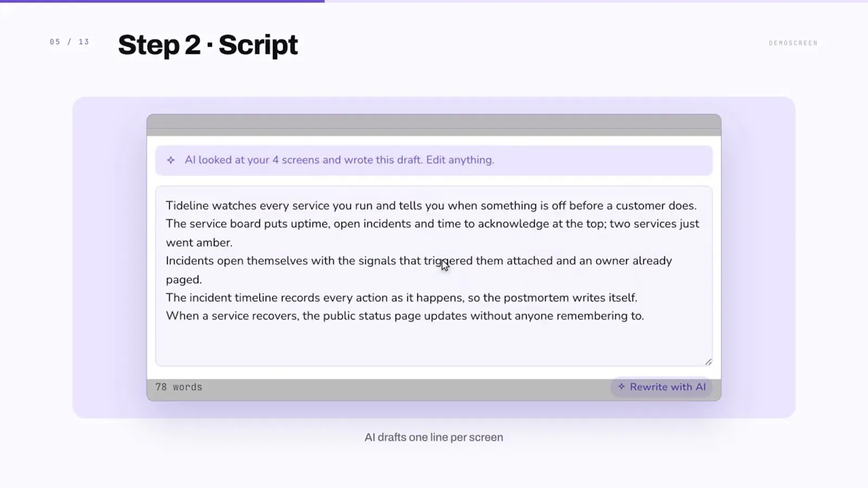Click the "AI looked at your 4 screens" banner text
The width and height of the screenshot is (868, 488).
point(339,160)
